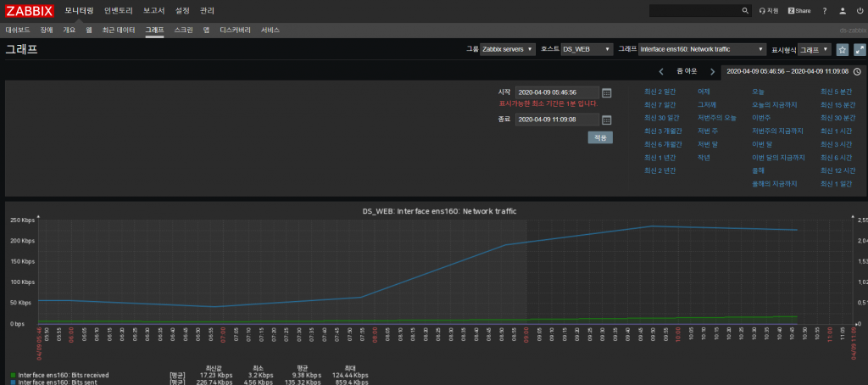Switch to the 서비스 tab
The height and width of the screenshot is (385, 868).
[270, 30]
